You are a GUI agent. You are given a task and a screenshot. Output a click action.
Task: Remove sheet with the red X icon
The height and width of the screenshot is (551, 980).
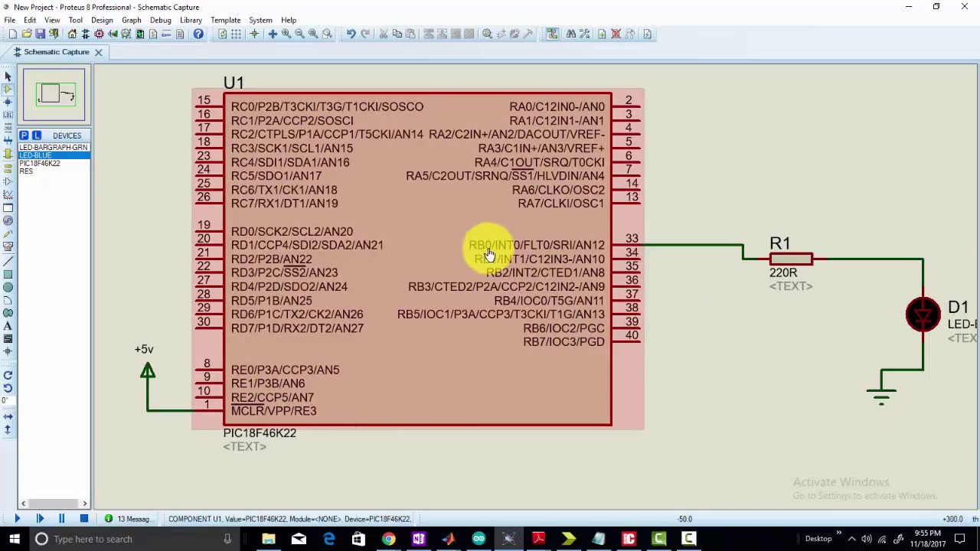tap(616, 34)
